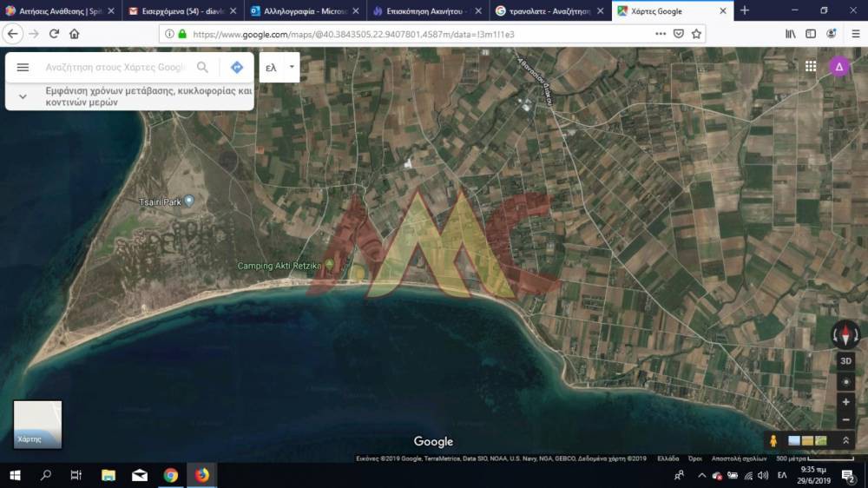Open the Windows Start menu
Viewport: 868px width, 488px height.
tap(15, 475)
